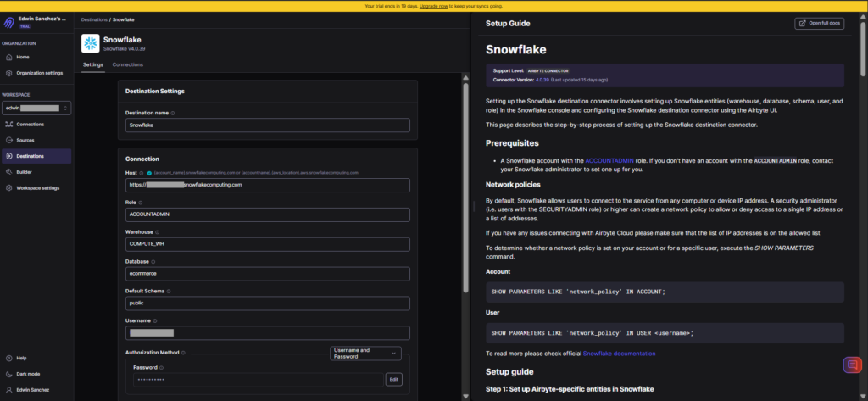Click the Setup Guide vertical scrollbar

864,48
